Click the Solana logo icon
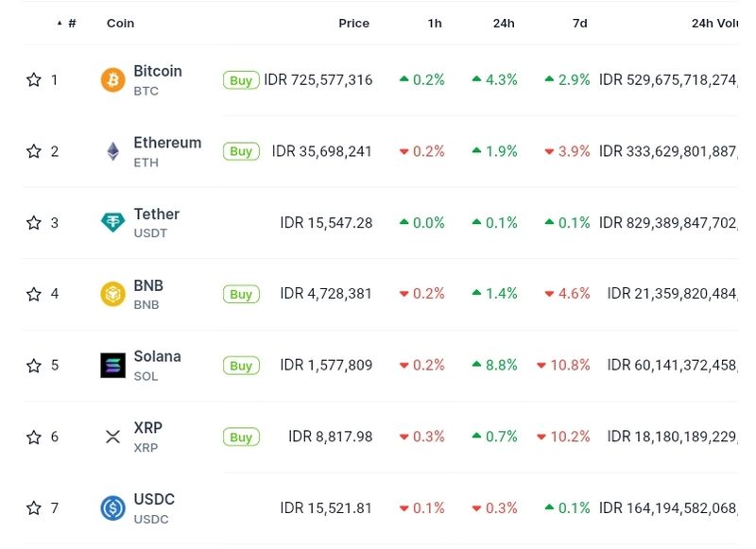Viewport: 756px width, 549px height. point(112,366)
